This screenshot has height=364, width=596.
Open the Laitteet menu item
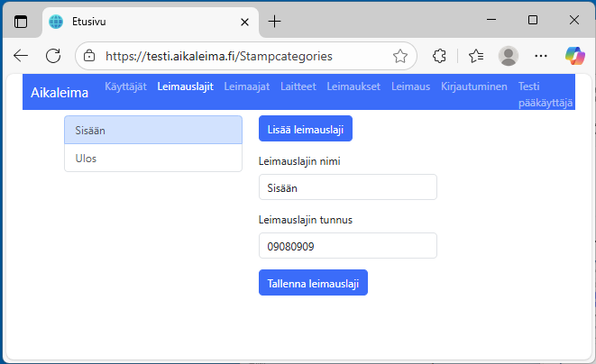click(298, 86)
